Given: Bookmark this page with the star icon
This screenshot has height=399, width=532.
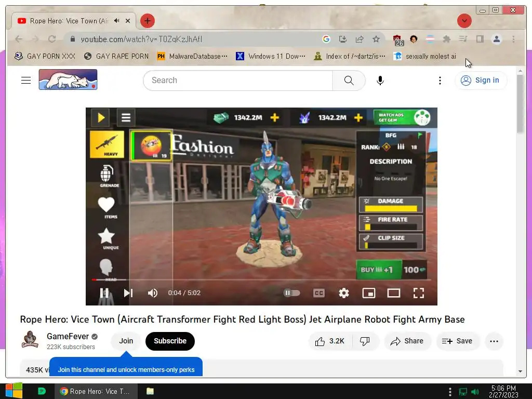Looking at the screenshot, I should point(376,39).
